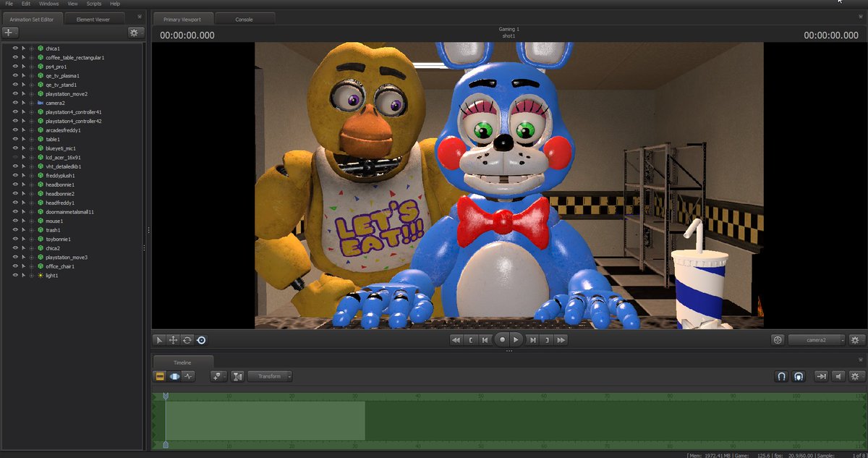This screenshot has height=458, width=868.
Task: Choose the selection arrow tool below the viewport
Action: (x=160, y=339)
